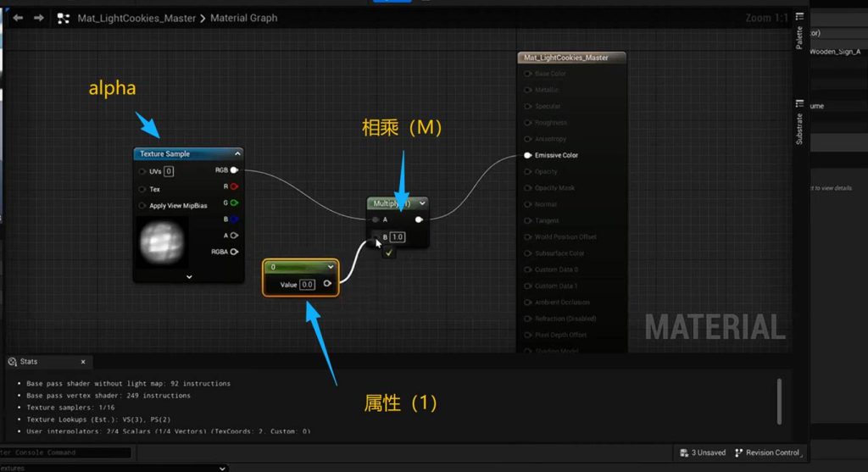Image resolution: width=868 pixels, height=472 pixels.
Task: Click the Revision Control button
Action: click(x=766, y=453)
